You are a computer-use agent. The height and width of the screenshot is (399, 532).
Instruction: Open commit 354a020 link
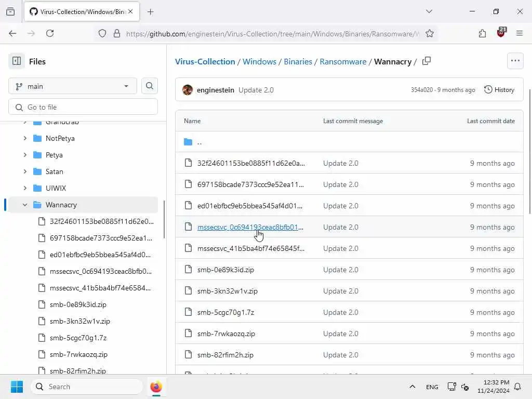[422, 90]
